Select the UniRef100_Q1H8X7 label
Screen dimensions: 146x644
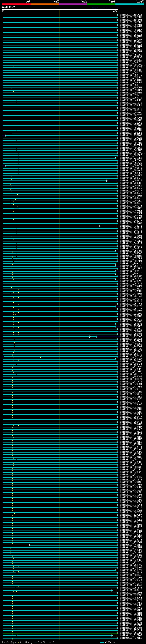131,359
